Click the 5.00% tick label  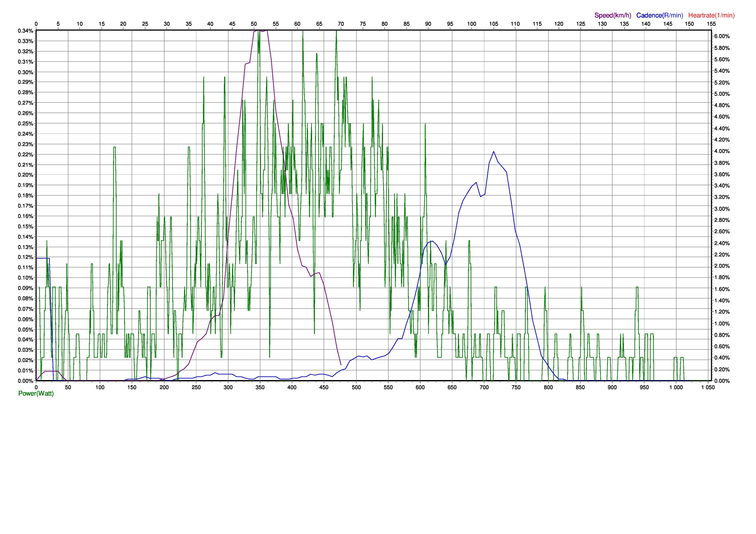click(722, 94)
